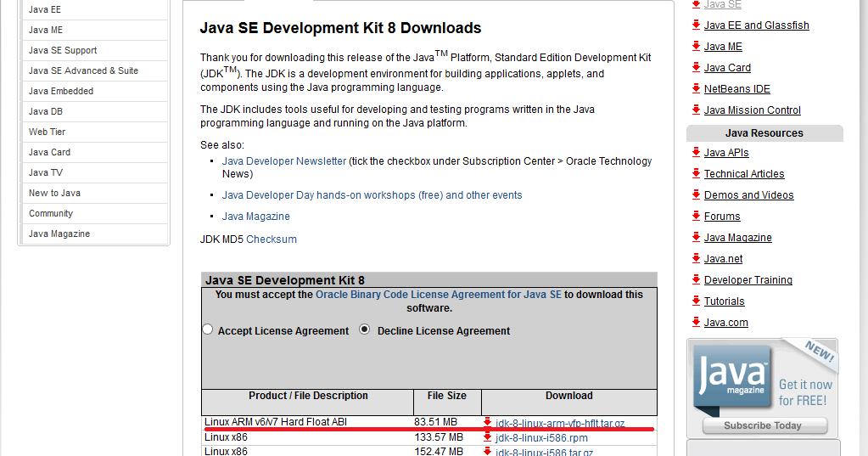The image size is (868, 456).
Task: Open Java ME link in right column
Action: click(723, 47)
